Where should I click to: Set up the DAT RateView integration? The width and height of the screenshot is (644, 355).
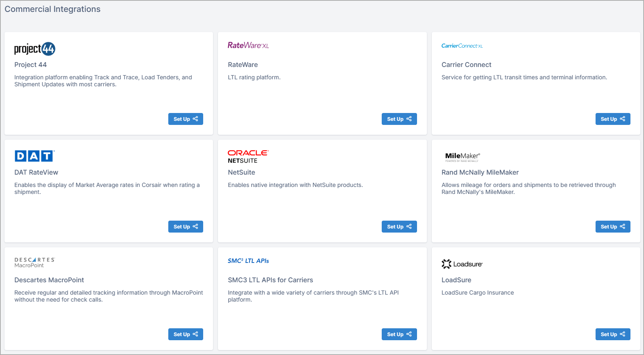coord(186,226)
